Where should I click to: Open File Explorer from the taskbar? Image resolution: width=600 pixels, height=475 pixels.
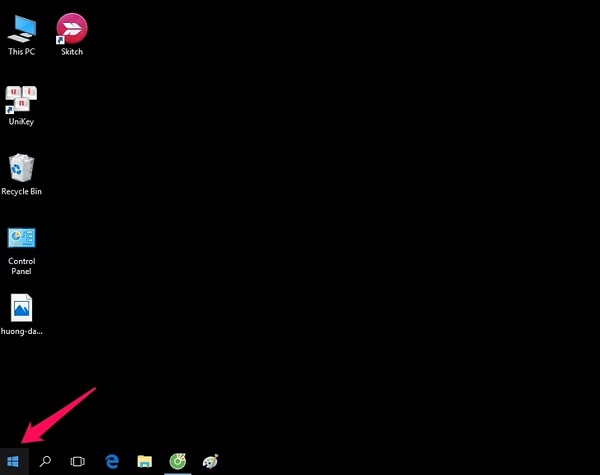coord(144,461)
